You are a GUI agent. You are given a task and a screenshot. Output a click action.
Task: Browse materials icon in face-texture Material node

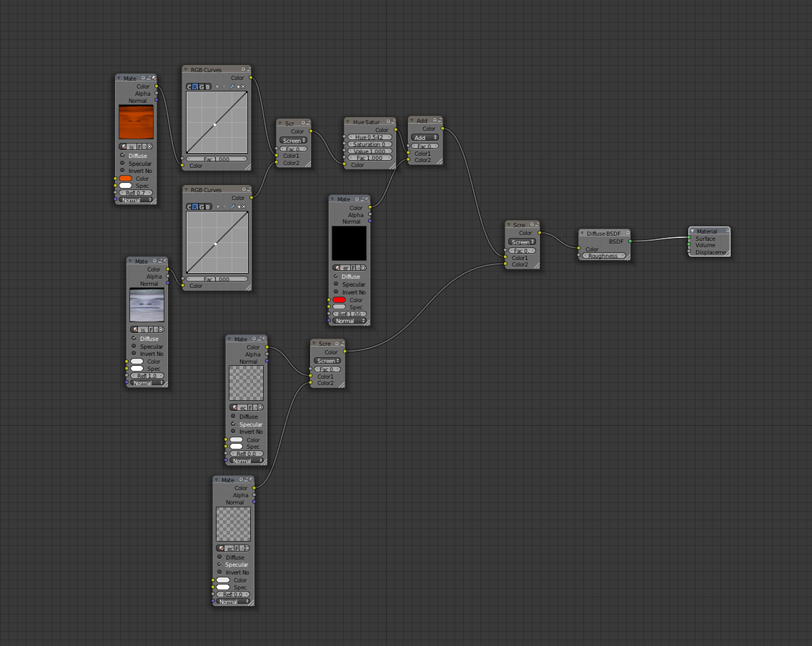(135, 329)
